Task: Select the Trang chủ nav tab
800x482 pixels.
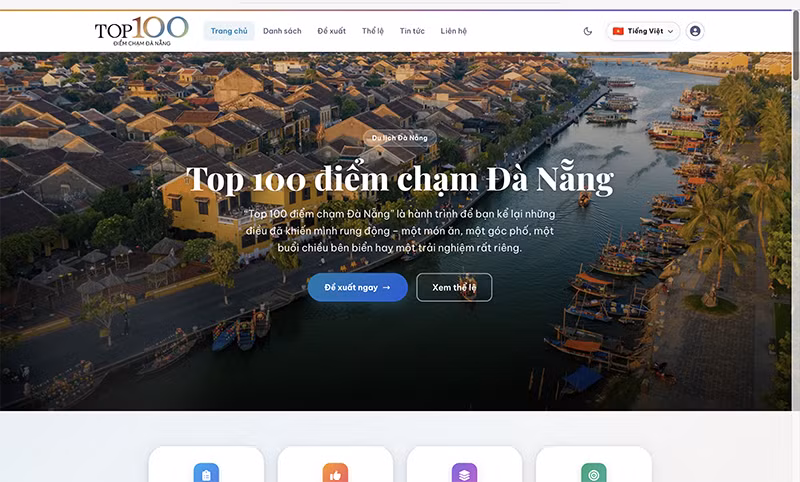Action: click(x=229, y=31)
